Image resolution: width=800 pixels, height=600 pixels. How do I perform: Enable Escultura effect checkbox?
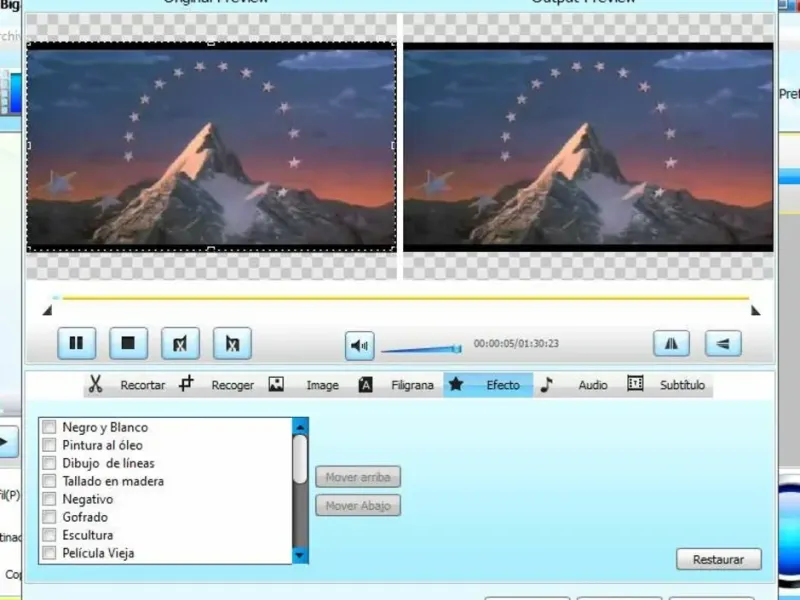coord(49,535)
